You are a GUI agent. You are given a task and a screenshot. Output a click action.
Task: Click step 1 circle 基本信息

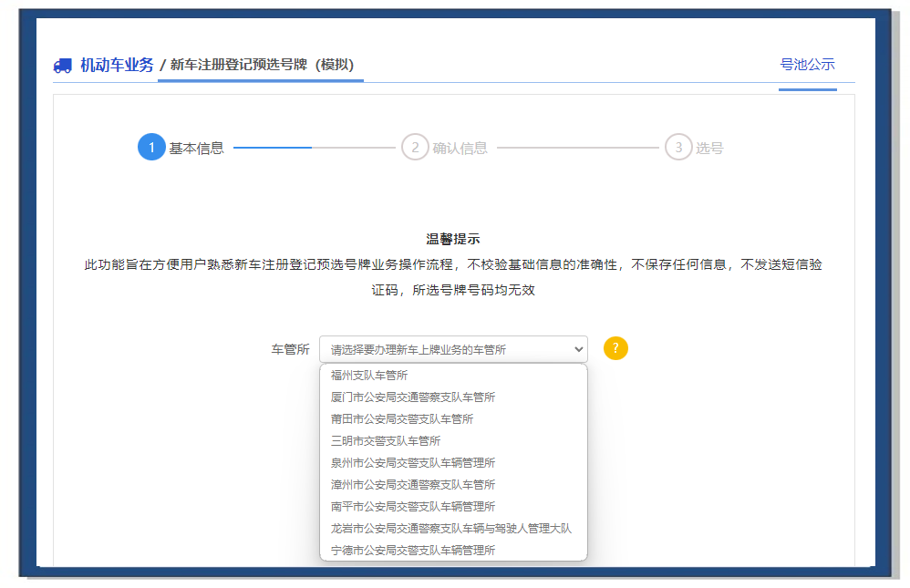151,148
